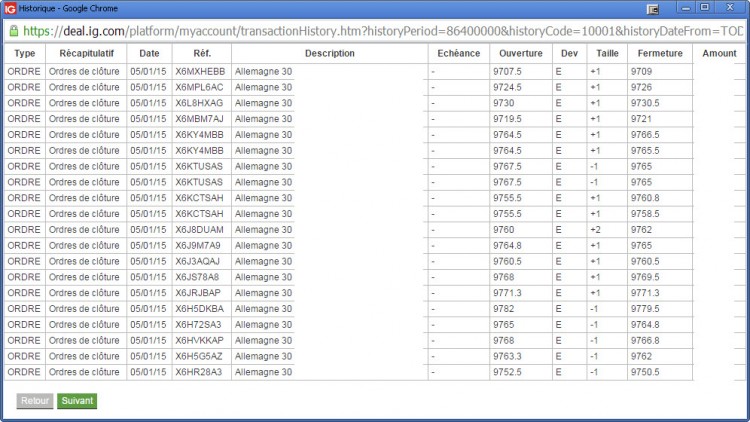The width and height of the screenshot is (750, 422).
Task: Click the Date column header
Action: point(149,54)
